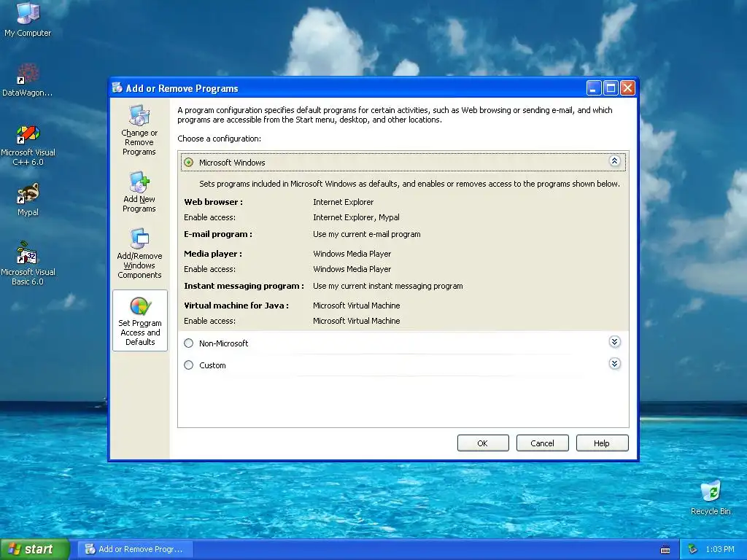Click the on-screen keyboard tray icon

coord(665,550)
